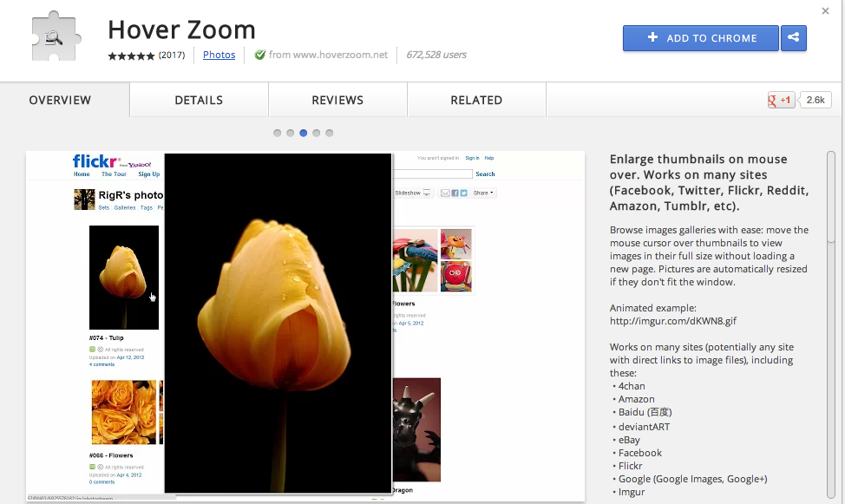Click the Hover Zoom title text
The image size is (845, 504).
point(181,29)
